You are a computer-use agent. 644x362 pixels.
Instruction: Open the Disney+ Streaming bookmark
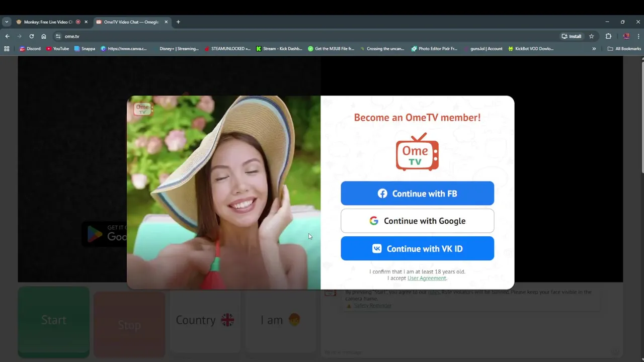pyautogui.click(x=176, y=49)
